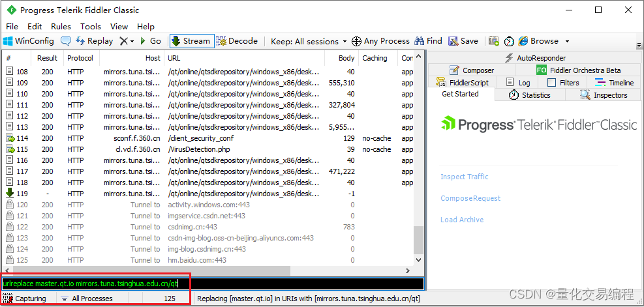644x307 pixels.
Task: Open Find with the binoculars icon
Action: [428, 41]
